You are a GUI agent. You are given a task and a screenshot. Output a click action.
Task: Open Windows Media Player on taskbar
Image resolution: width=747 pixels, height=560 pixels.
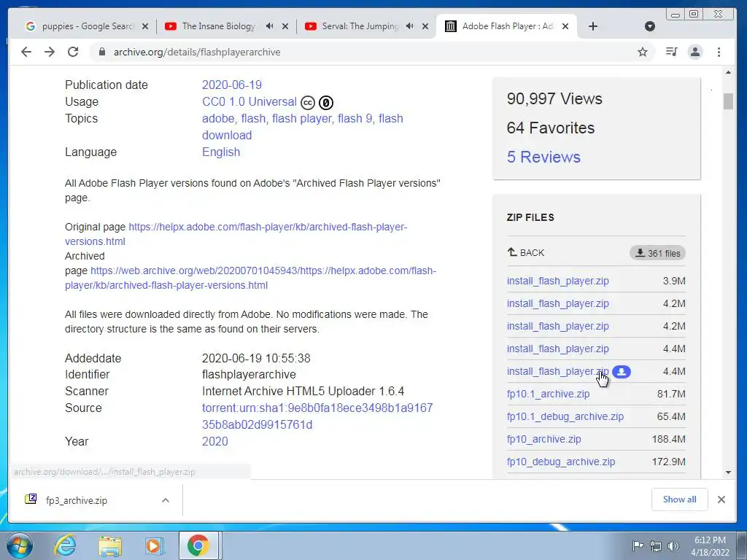click(154, 545)
